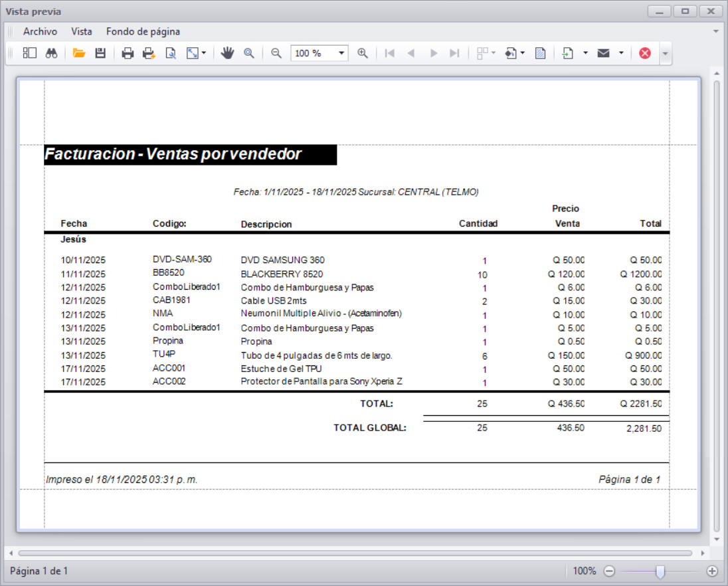Close the preview with the red X icon
Viewport: 728px width, 586px height.
click(644, 53)
